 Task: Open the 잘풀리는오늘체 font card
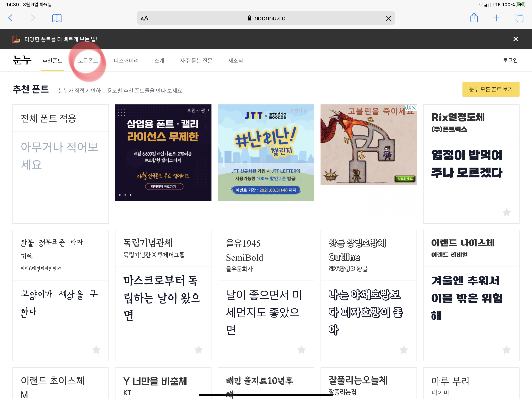[x=368, y=383]
